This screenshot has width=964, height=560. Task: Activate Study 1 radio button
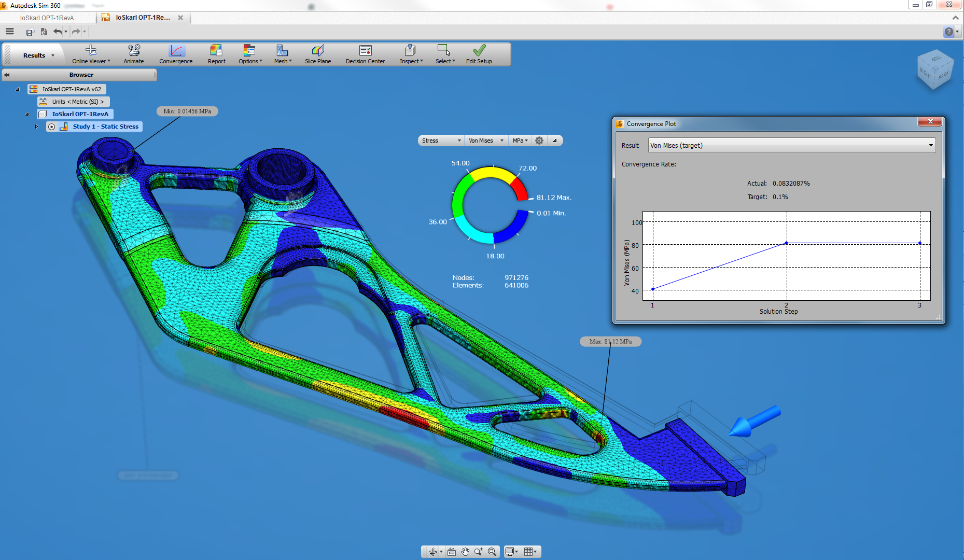(52, 127)
